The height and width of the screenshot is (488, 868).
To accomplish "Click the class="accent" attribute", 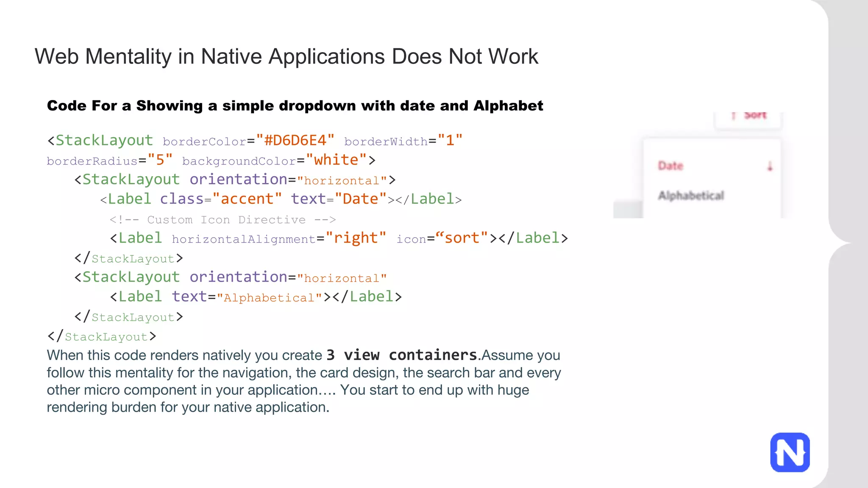I will click(220, 199).
